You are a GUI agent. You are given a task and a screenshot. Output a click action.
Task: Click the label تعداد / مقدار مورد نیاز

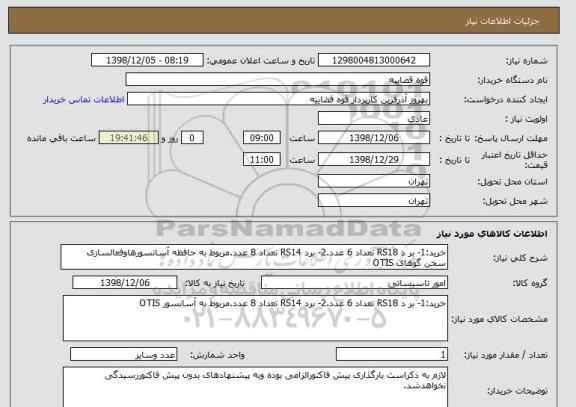coord(506,355)
